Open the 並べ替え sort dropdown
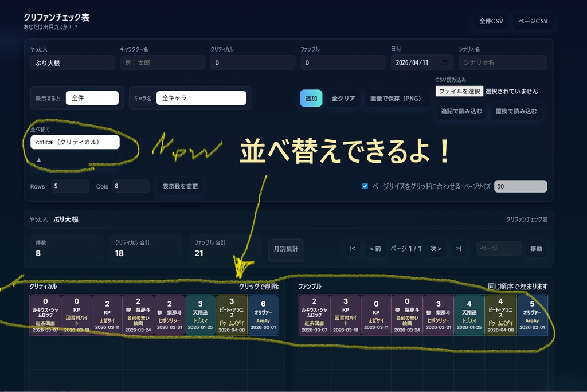 [x=75, y=142]
